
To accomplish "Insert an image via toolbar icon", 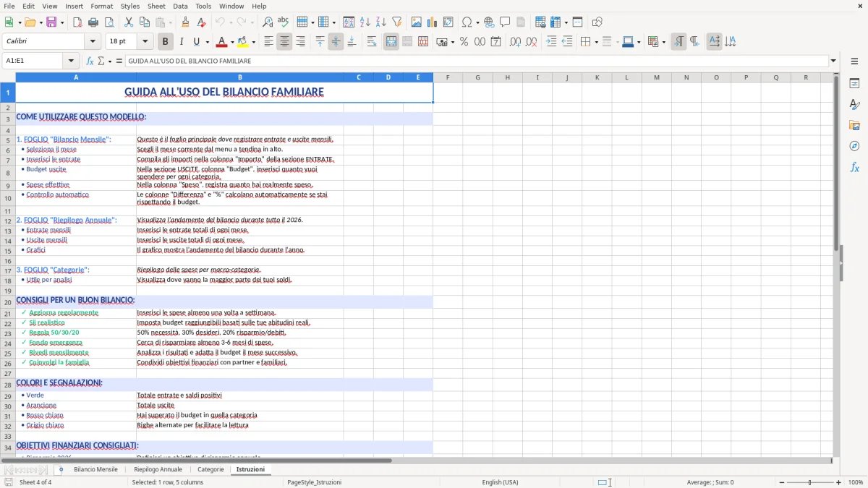I will [417, 22].
